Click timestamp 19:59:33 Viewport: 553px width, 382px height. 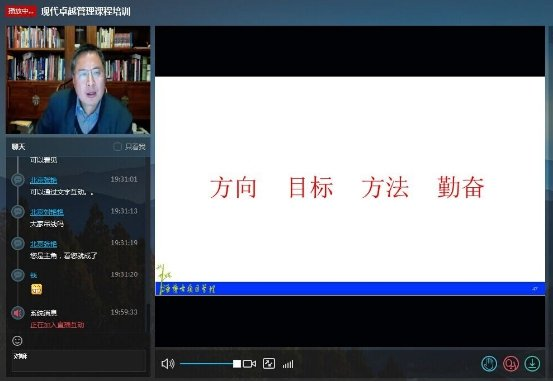tap(124, 312)
